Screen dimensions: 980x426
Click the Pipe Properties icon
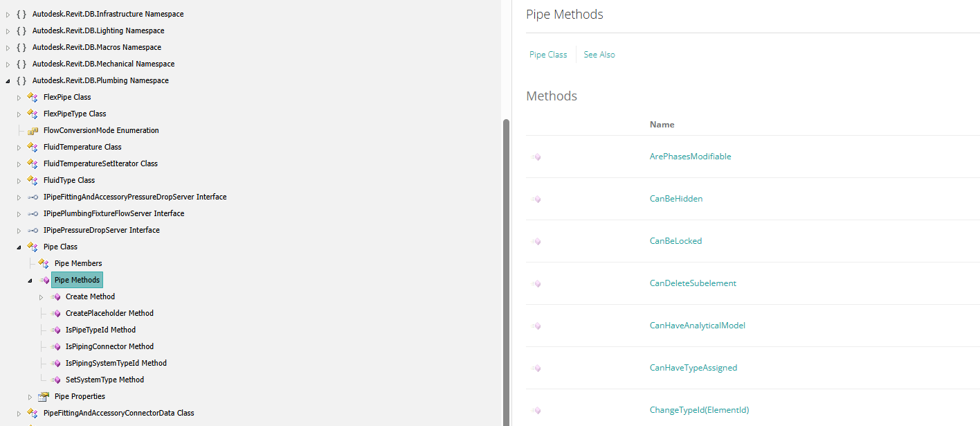[44, 396]
